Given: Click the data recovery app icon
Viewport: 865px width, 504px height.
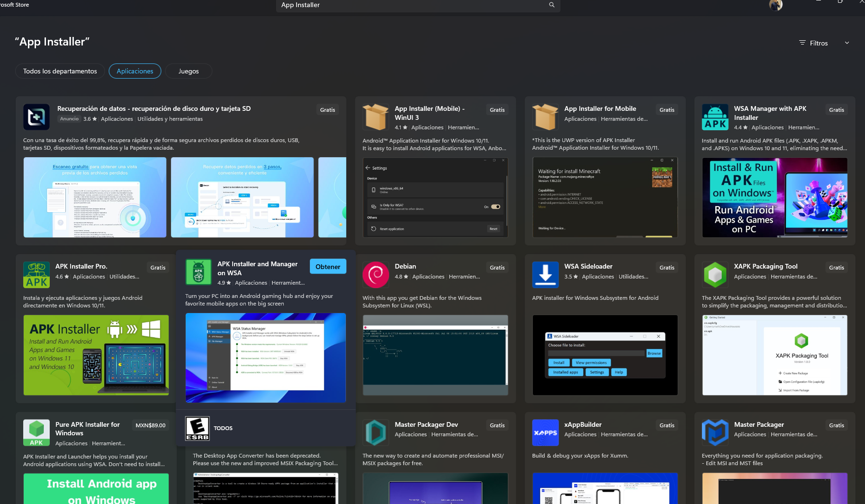Looking at the screenshot, I should point(36,117).
